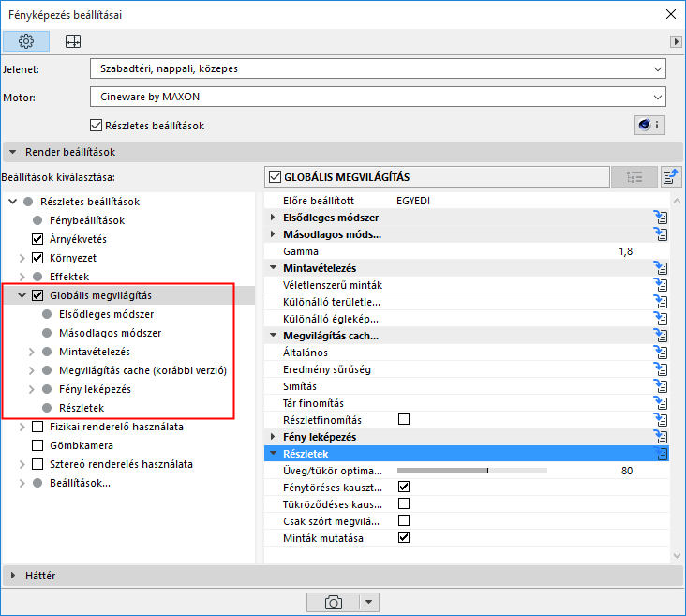Viewport: 686px width, 616px height.
Task: Open the Jelenet scene dropdown
Action: [x=378, y=68]
